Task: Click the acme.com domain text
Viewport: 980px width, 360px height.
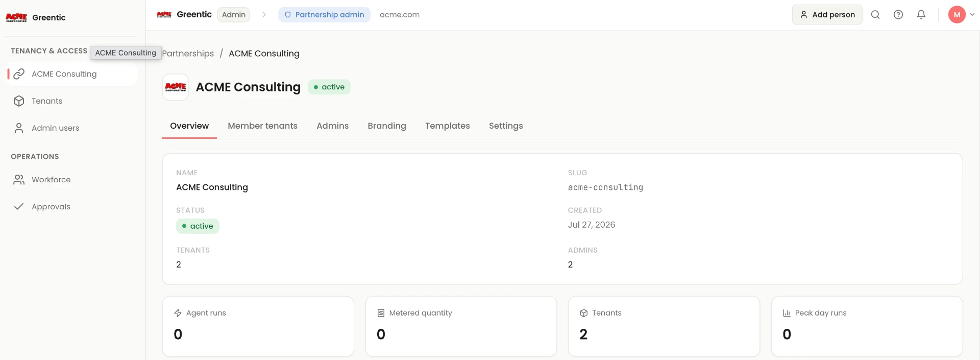Action: coord(400,15)
